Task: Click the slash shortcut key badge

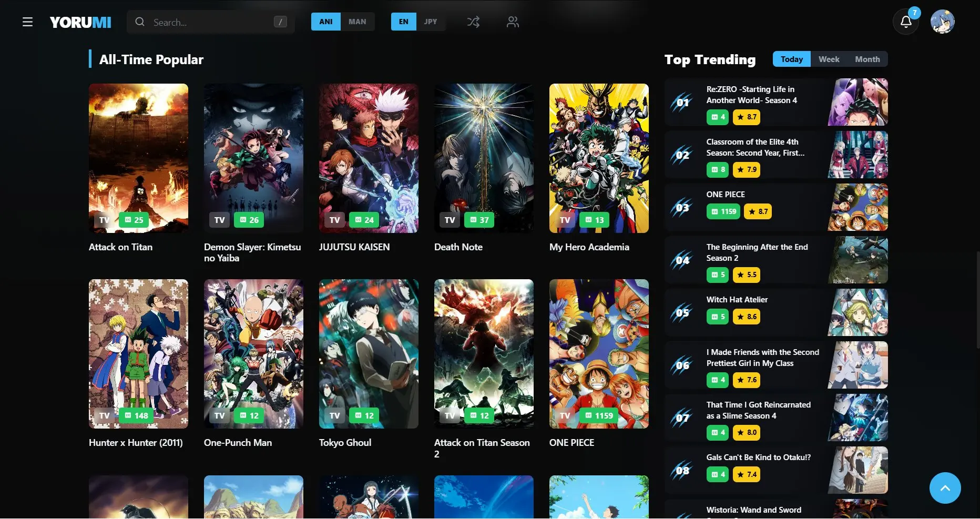Action: 280,22
